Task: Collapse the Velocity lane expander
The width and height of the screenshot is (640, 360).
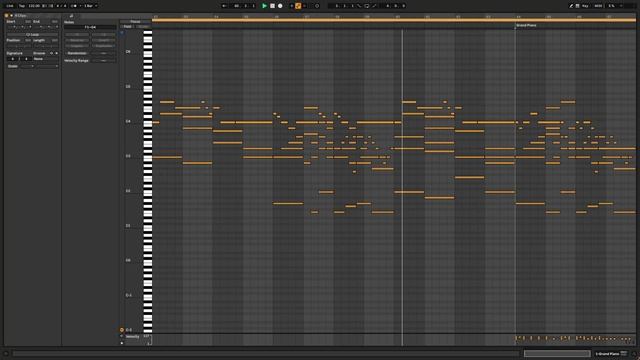Action: tap(122, 336)
